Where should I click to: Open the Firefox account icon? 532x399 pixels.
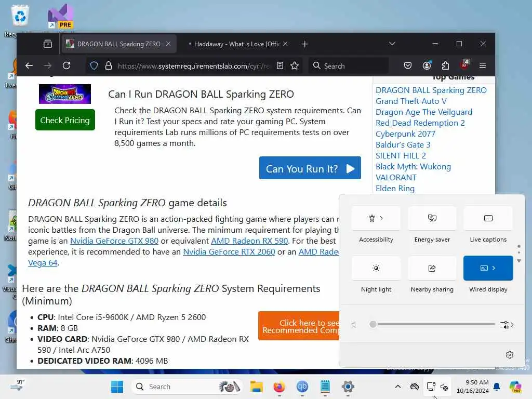(x=427, y=65)
